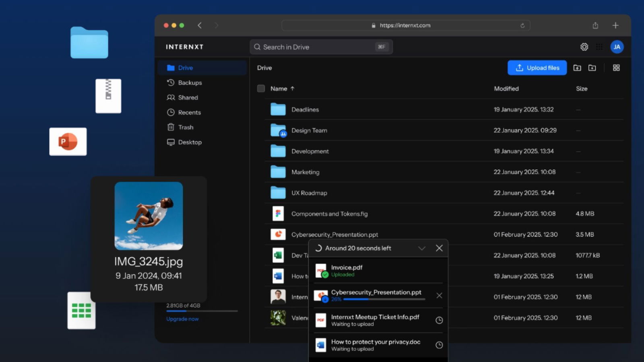The height and width of the screenshot is (362, 644).
Task: Go to Trash in the sidebar
Action: pyautogui.click(x=186, y=128)
